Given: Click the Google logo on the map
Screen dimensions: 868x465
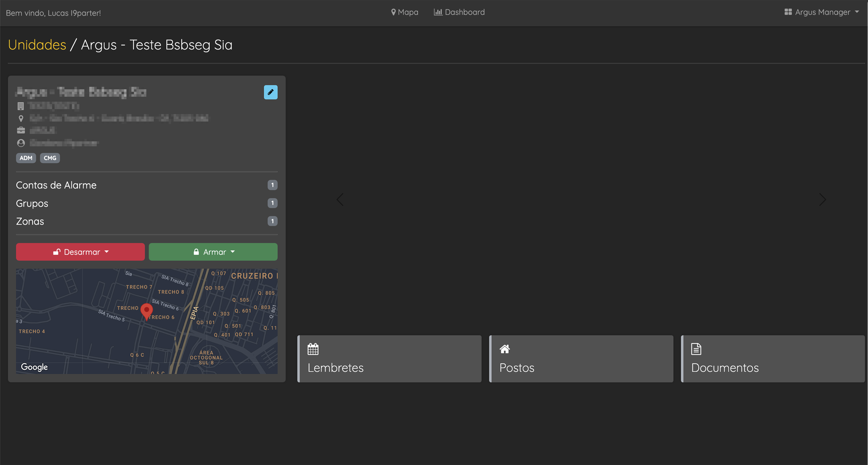Looking at the screenshot, I should click(x=34, y=367).
